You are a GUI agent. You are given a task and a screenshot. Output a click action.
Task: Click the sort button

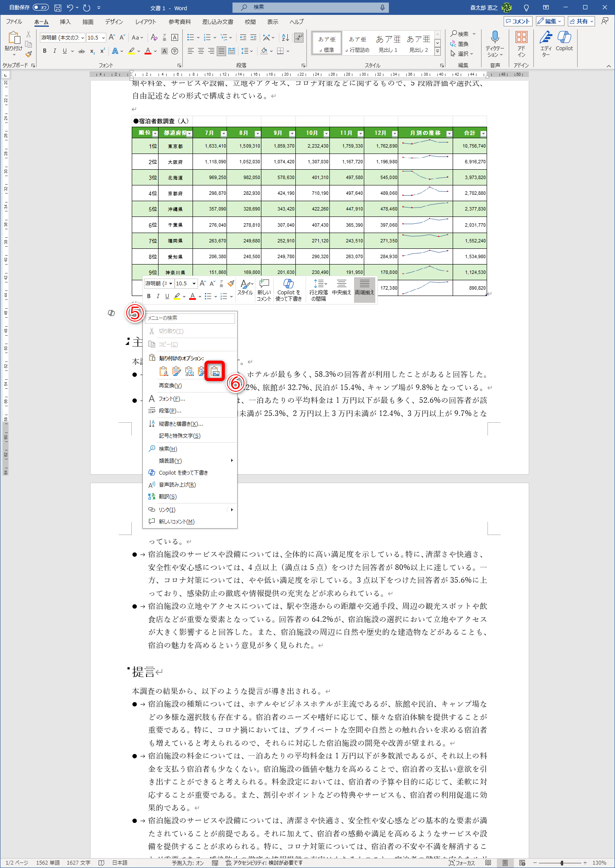285,37
